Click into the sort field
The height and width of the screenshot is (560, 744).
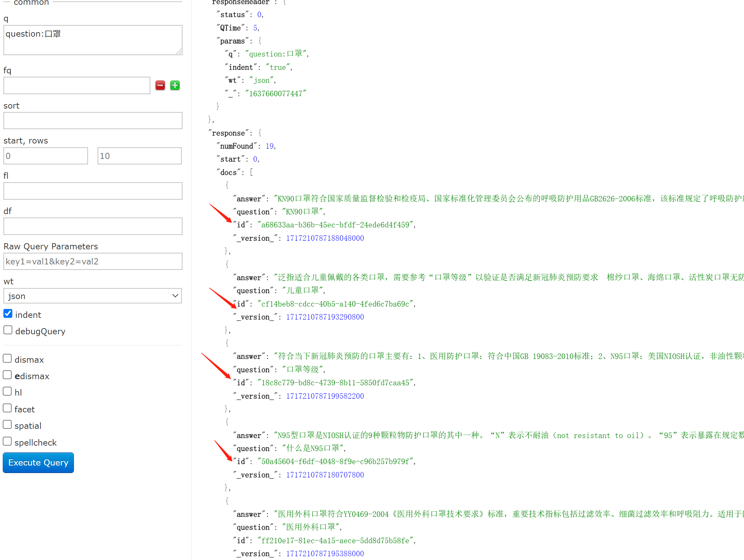coord(93,121)
